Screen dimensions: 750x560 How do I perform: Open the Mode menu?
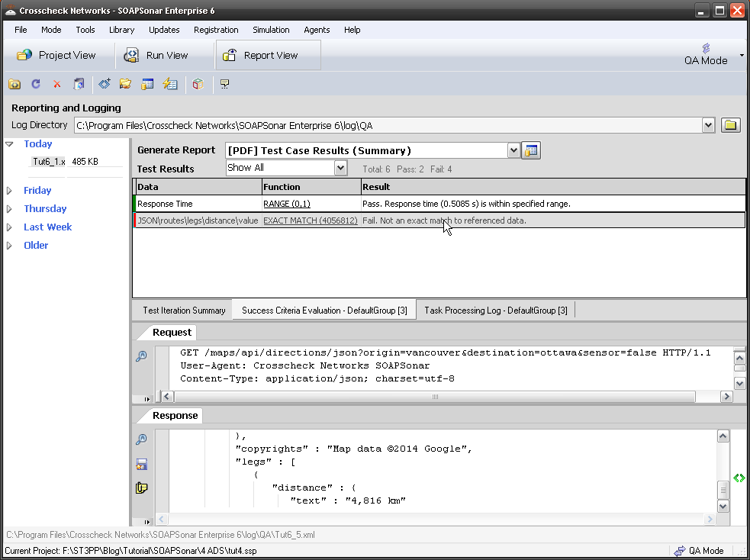pos(51,30)
